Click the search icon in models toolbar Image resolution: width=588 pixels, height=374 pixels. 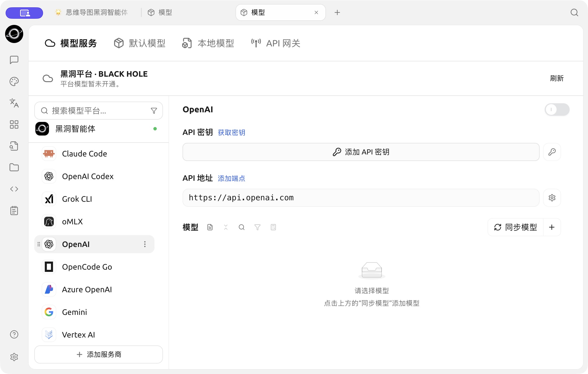point(242,227)
